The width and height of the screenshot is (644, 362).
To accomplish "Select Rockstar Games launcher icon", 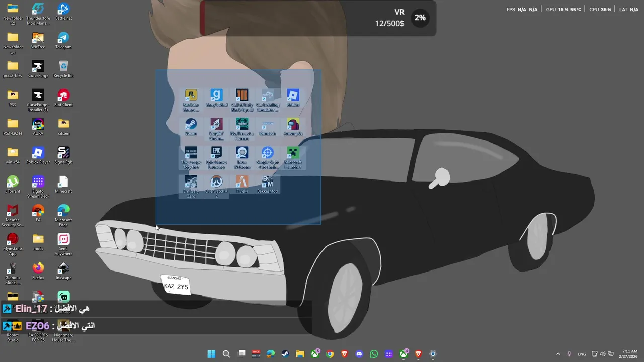I will (191, 100).
